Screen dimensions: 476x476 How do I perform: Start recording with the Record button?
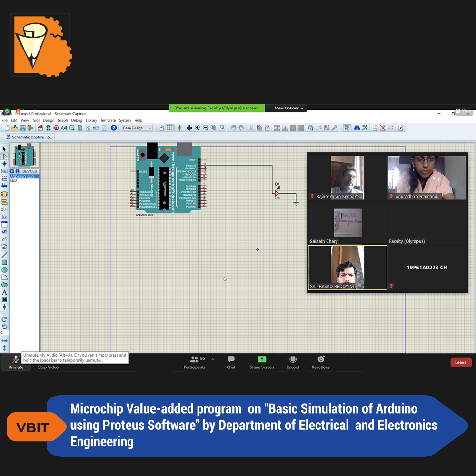click(293, 362)
